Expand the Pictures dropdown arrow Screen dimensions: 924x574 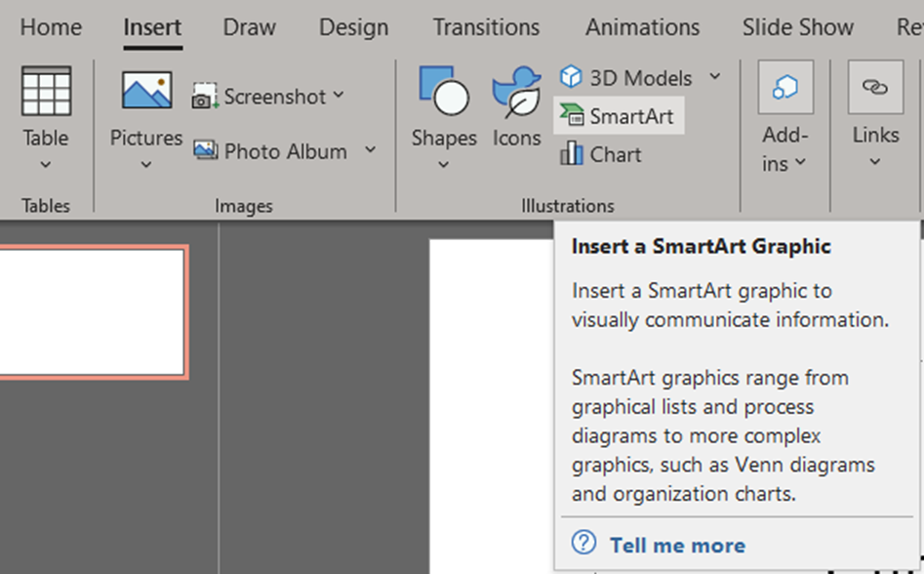146,165
